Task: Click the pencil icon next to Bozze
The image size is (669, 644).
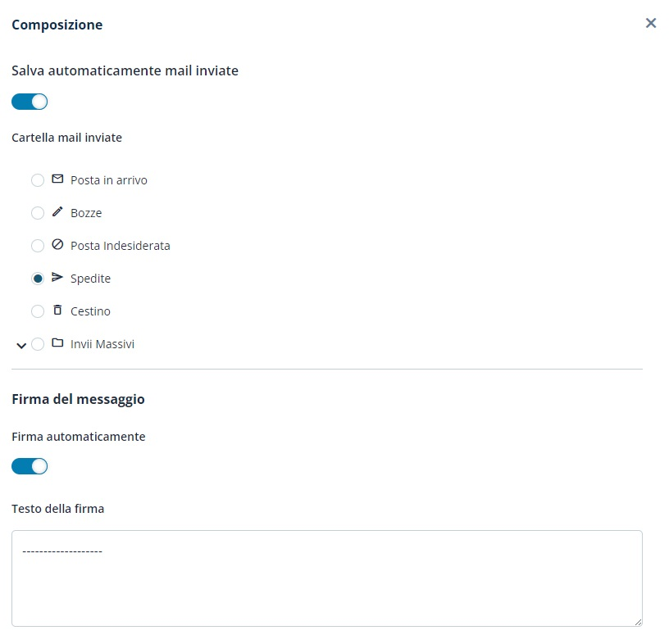Action: point(57,212)
